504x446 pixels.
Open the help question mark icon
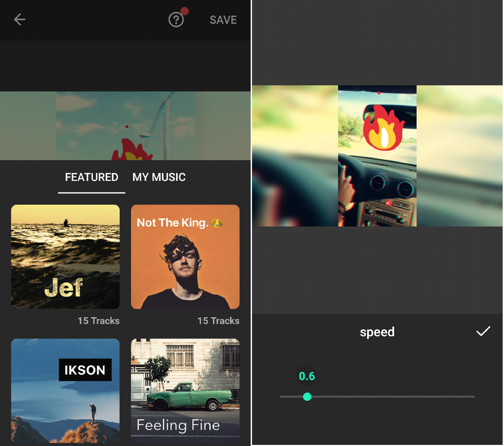[x=176, y=20]
